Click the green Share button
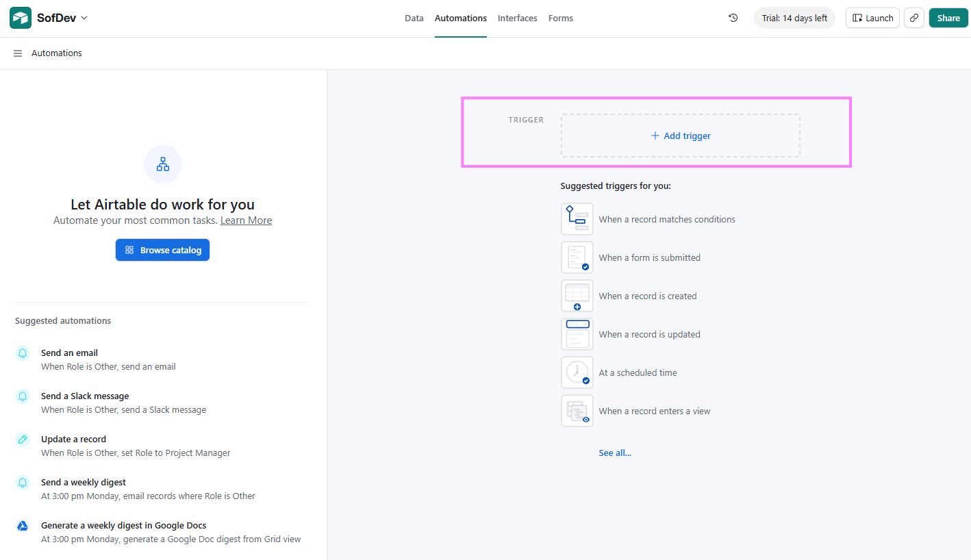Screen dimensions: 971x560 click(948, 18)
